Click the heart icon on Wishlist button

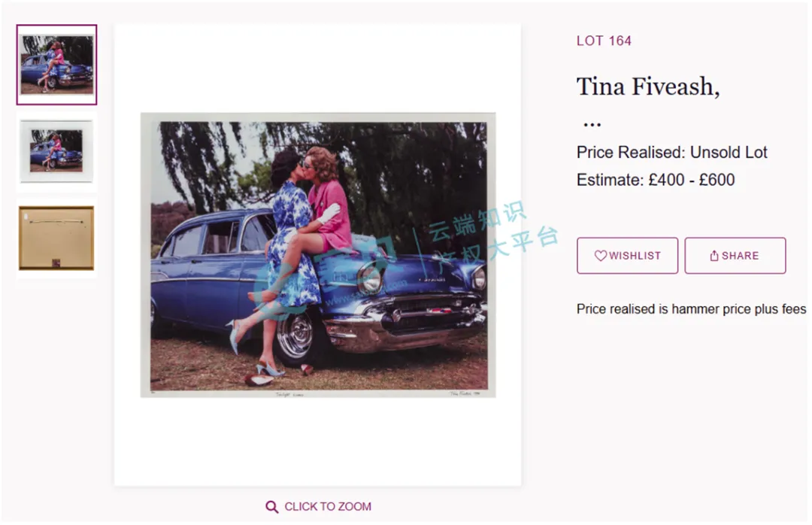click(x=600, y=256)
